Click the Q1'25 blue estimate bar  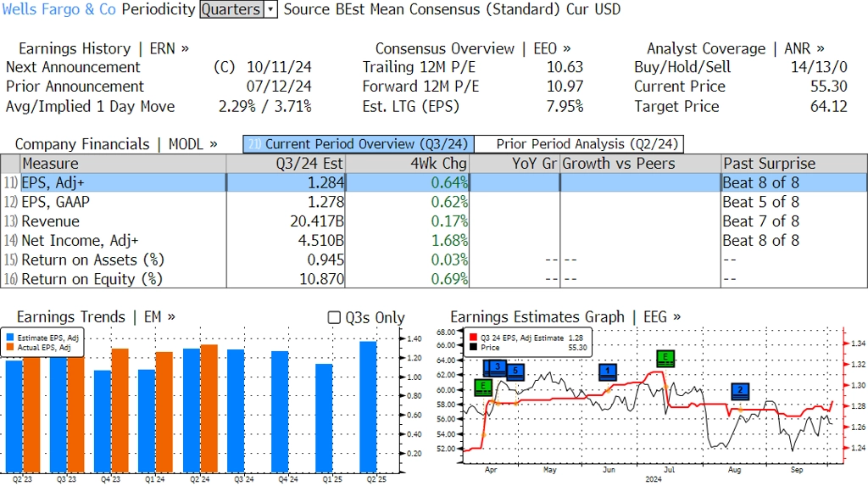[x=325, y=418]
